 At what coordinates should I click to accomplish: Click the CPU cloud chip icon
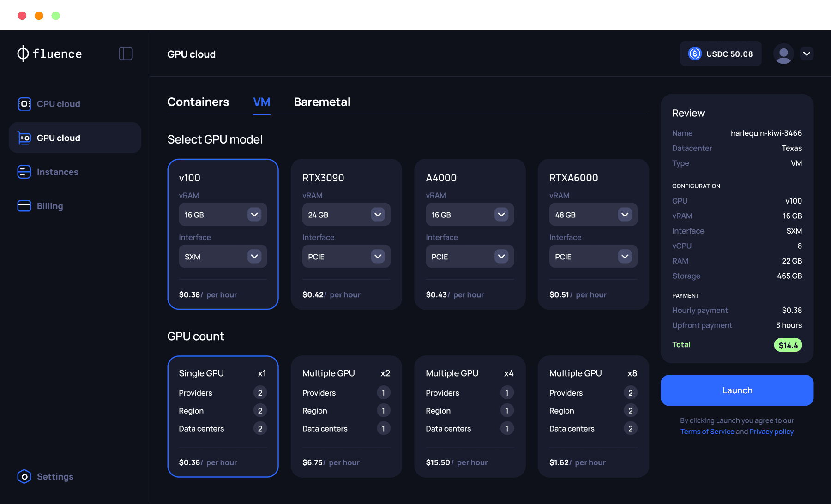24,104
